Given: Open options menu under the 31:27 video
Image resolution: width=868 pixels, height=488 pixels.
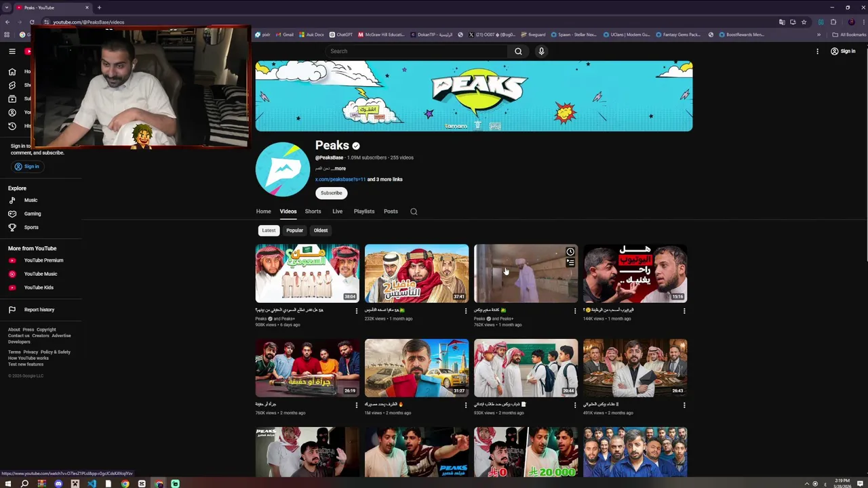Looking at the screenshot, I should tap(466, 405).
